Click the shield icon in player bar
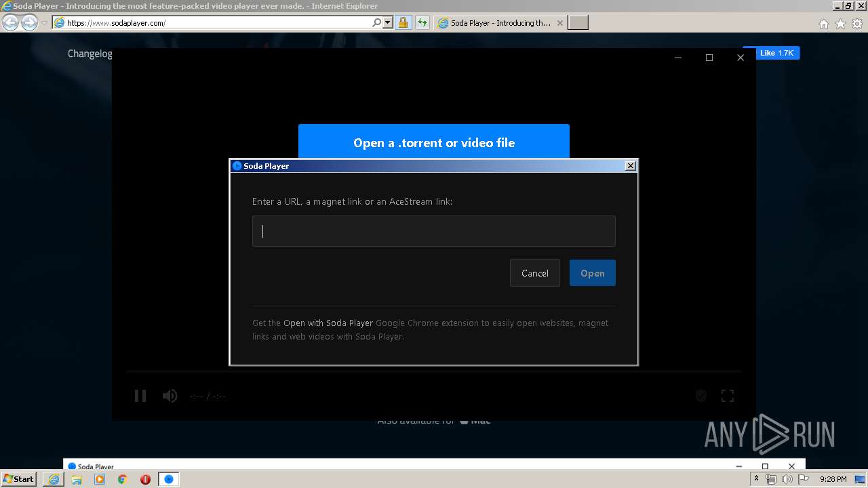The width and height of the screenshot is (868, 488). (701, 396)
